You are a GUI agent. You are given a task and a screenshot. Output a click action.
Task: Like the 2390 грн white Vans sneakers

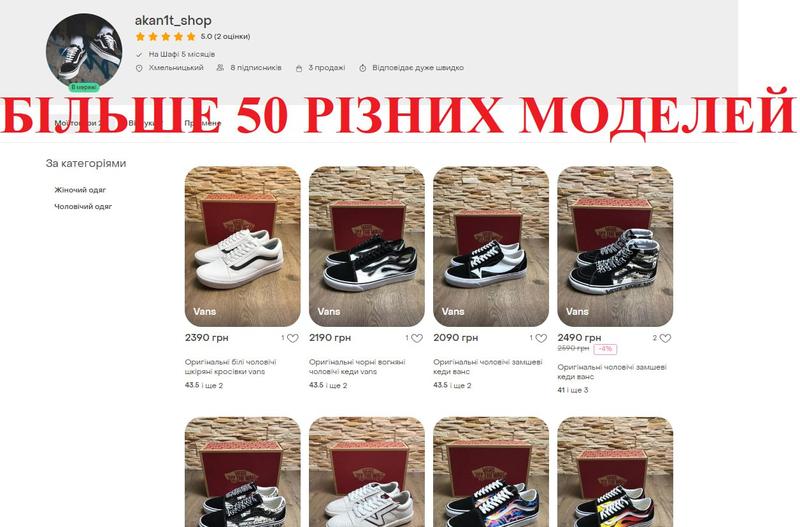pos(293,338)
